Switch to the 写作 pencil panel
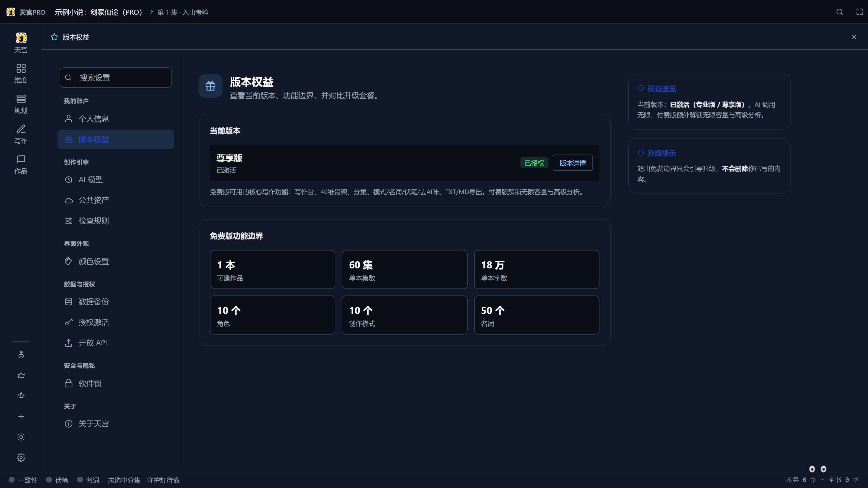868x488 pixels. 21,134
